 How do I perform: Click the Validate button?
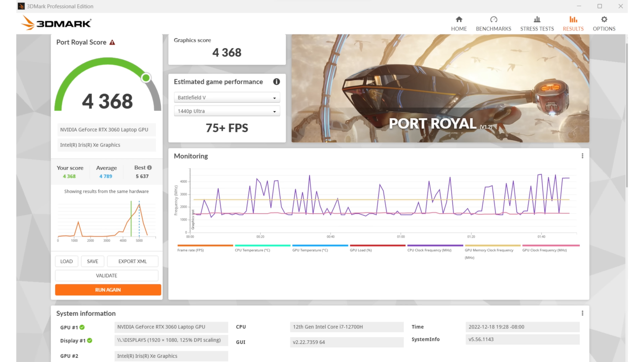[x=107, y=276]
